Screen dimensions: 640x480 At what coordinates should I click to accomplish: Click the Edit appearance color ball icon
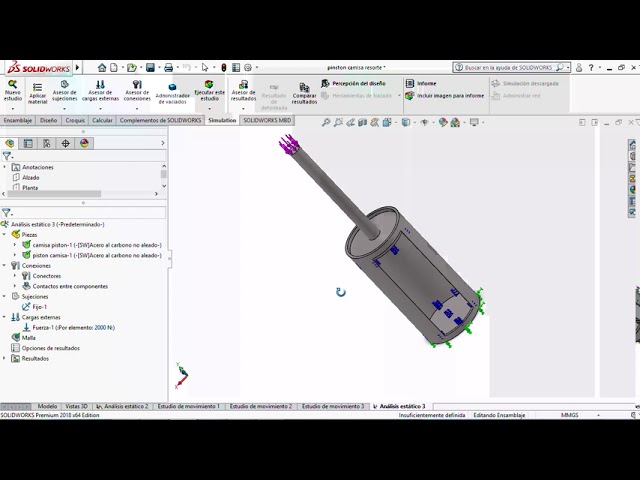443,122
